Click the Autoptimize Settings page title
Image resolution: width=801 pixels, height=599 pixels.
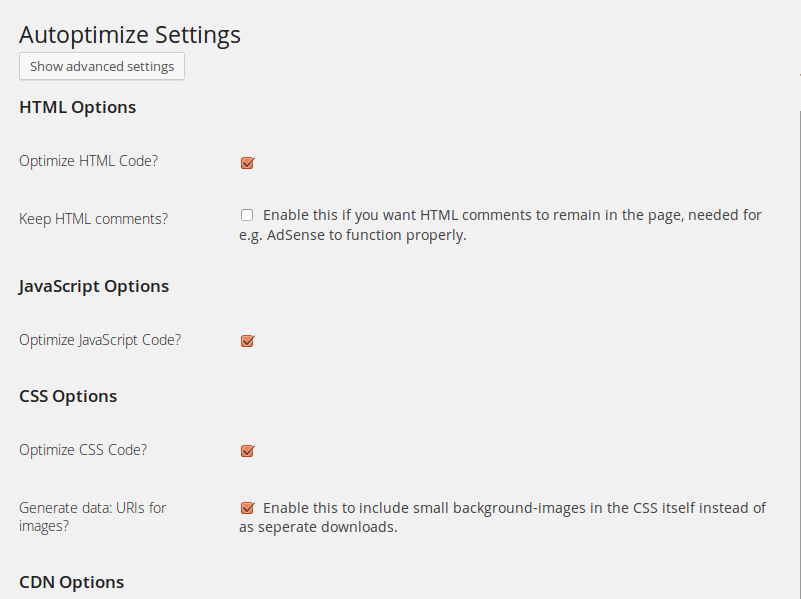click(x=130, y=35)
